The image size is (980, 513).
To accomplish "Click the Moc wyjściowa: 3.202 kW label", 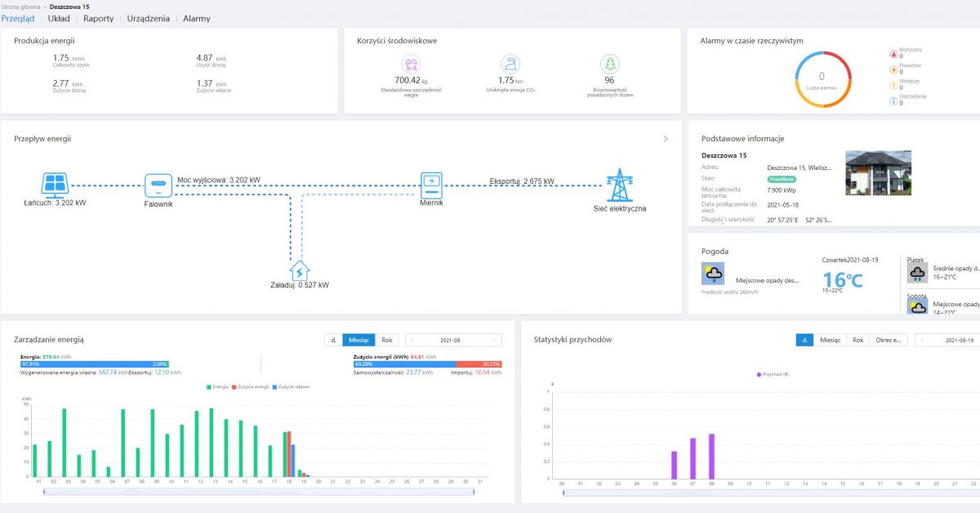I will pyautogui.click(x=219, y=180).
